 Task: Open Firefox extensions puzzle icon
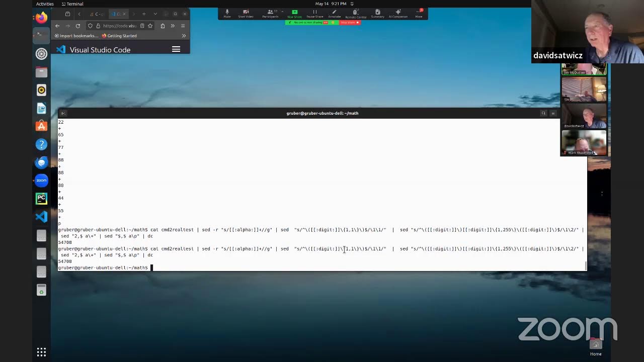point(163,26)
